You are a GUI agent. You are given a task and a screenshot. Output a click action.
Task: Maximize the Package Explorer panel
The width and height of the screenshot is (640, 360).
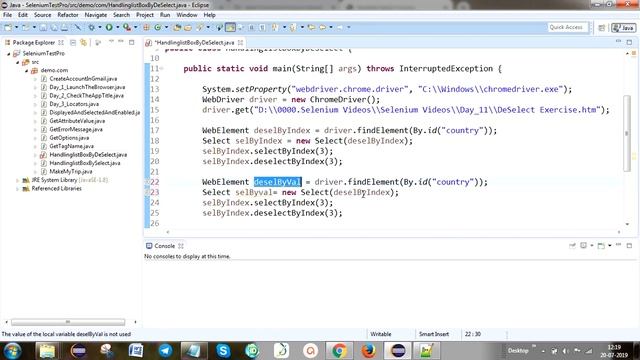[131, 42]
